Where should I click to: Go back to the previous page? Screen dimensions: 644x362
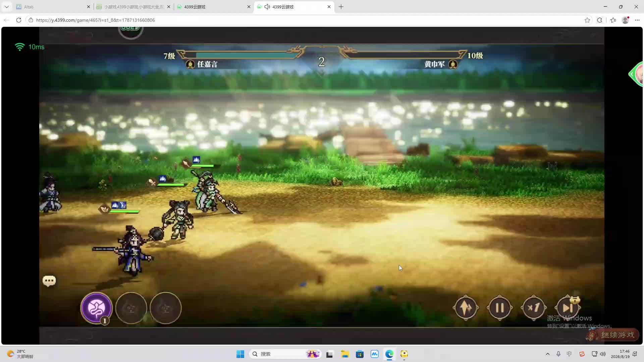7,20
